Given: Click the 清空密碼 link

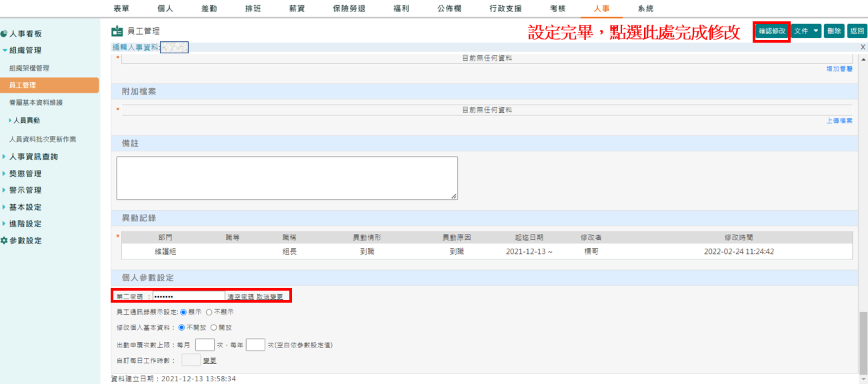Looking at the screenshot, I should click(x=239, y=295).
